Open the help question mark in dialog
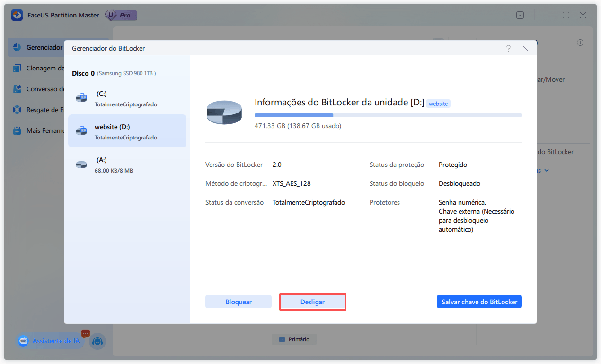601x364 pixels. pyautogui.click(x=508, y=48)
